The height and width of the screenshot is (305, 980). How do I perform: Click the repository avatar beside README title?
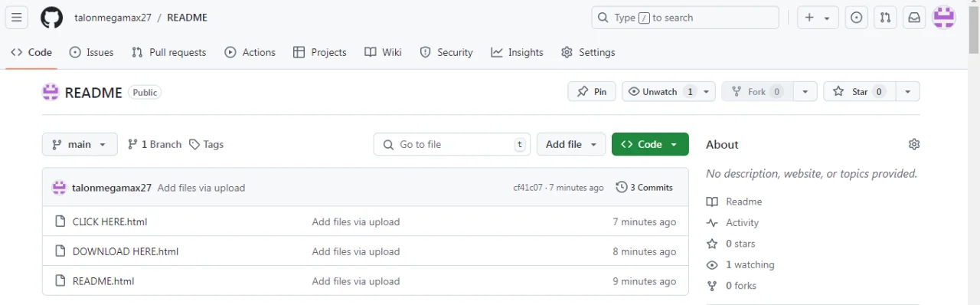tap(51, 92)
